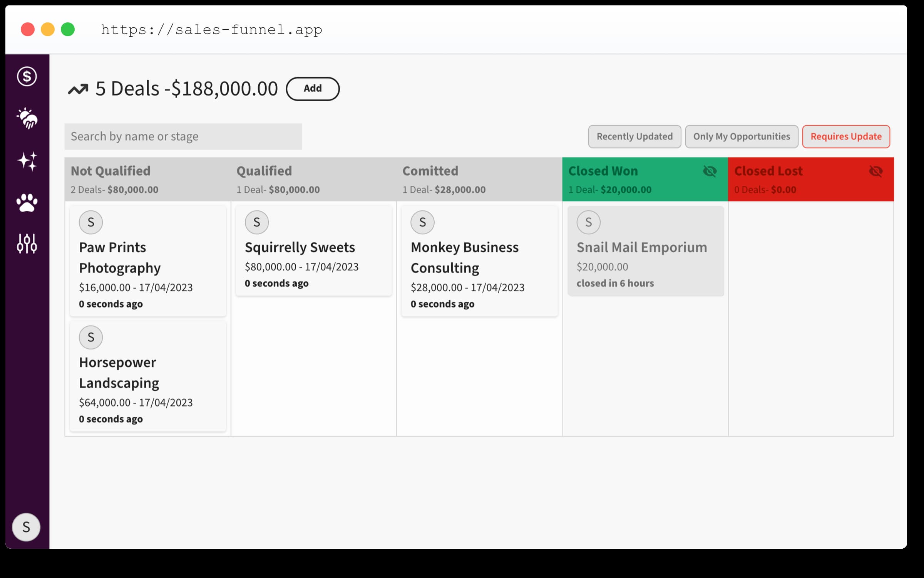Image resolution: width=924 pixels, height=578 pixels.
Task: Open the sparkles icon in sidebar
Action: point(27,161)
